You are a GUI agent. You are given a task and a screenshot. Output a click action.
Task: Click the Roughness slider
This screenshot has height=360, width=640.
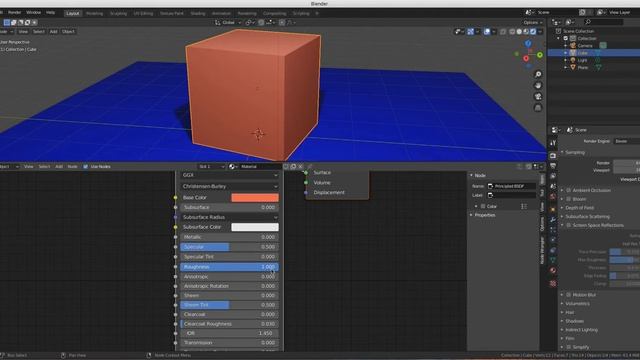(x=230, y=267)
